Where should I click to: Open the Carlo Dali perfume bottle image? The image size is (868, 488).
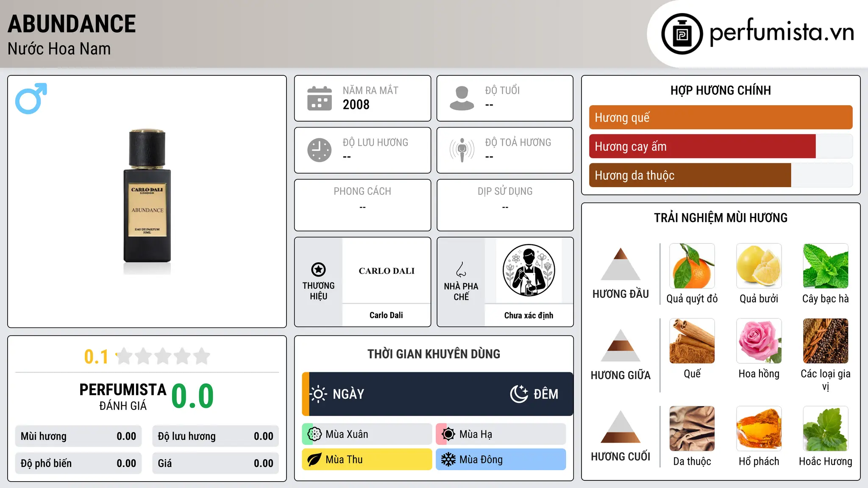(x=147, y=202)
